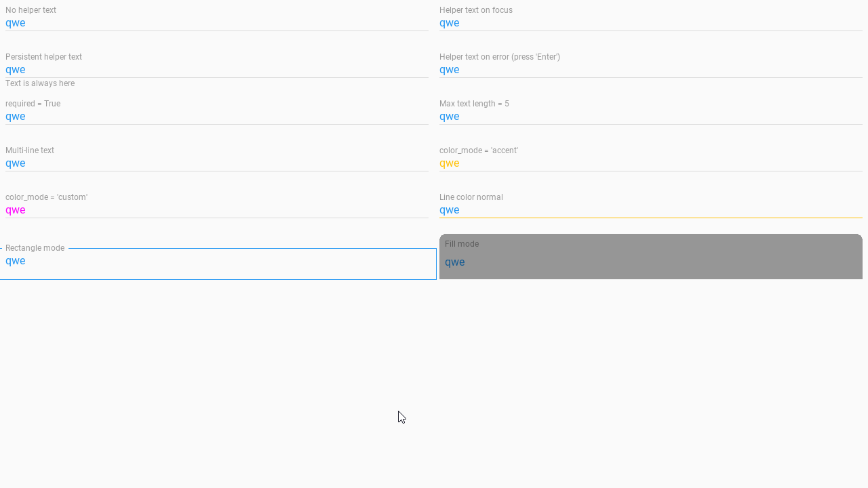
Task: Click the 'Max text length = 5' label
Action: [474, 103]
